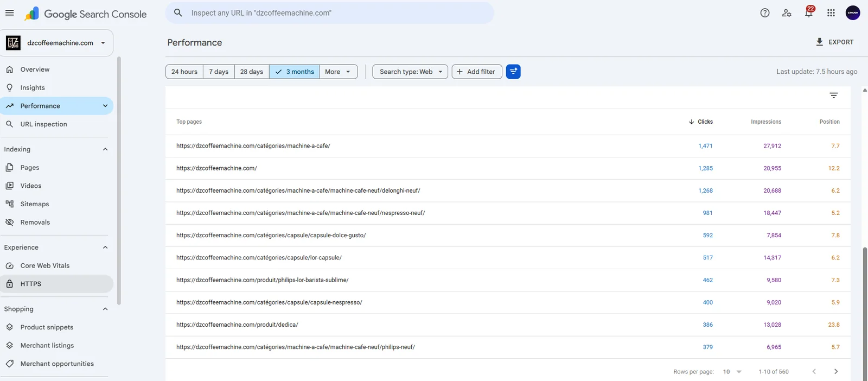Viewport: 868px width, 381px height.
Task: Click the Sitemaps tree icon
Action: click(9, 204)
